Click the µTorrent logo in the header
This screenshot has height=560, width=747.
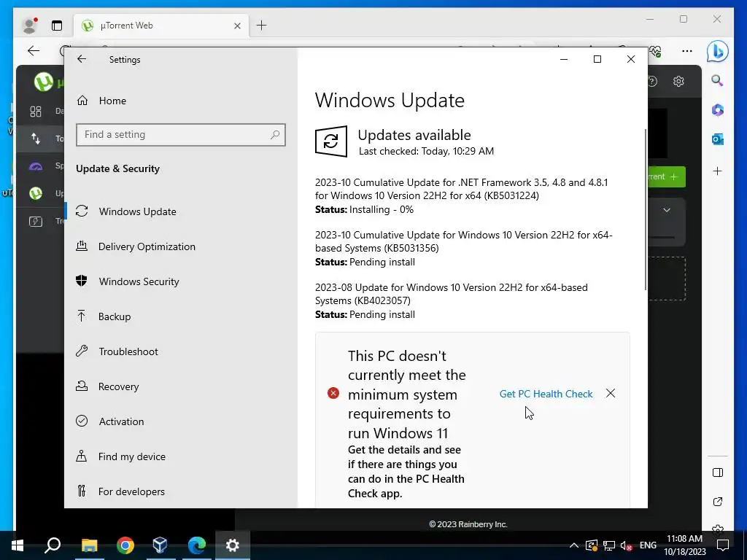tap(44, 82)
